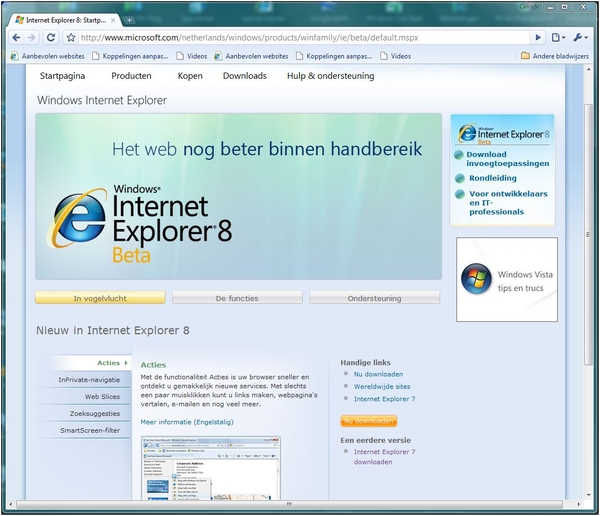Screen dimensions: 600x516
Task: Open Voor ontwikkelaars en IT-professionals link
Action: point(508,202)
